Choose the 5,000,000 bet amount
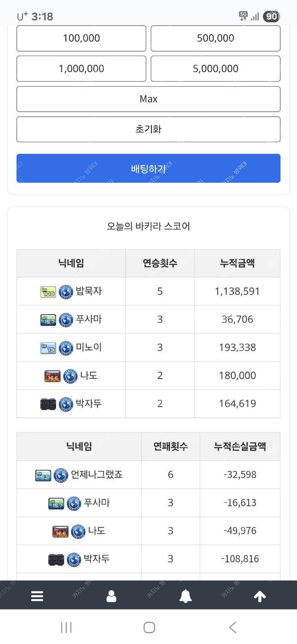 point(215,69)
